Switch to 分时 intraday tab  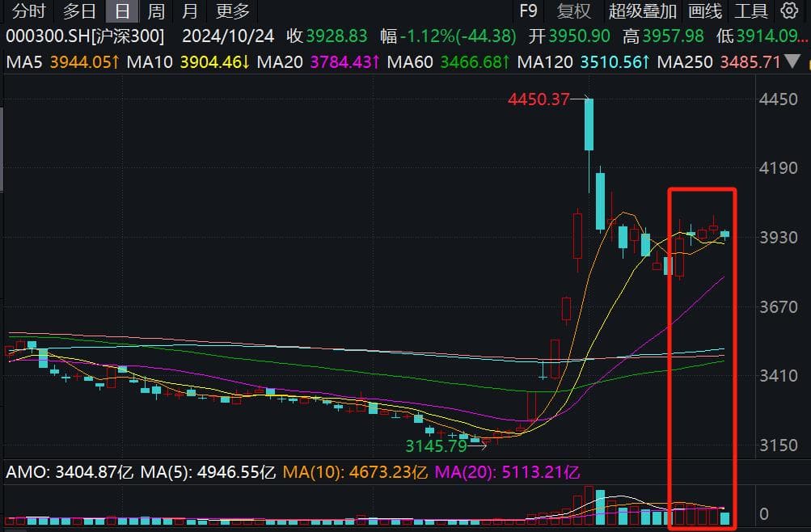[28, 11]
